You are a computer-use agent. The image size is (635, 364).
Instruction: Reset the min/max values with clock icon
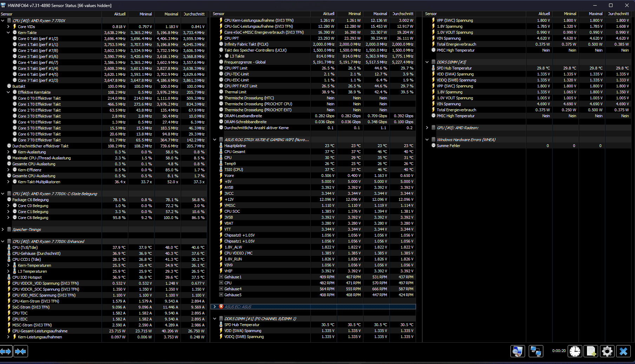click(x=575, y=351)
